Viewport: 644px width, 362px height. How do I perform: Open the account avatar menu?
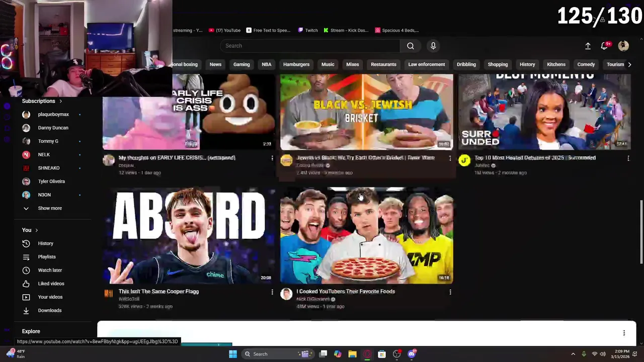(x=623, y=46)
